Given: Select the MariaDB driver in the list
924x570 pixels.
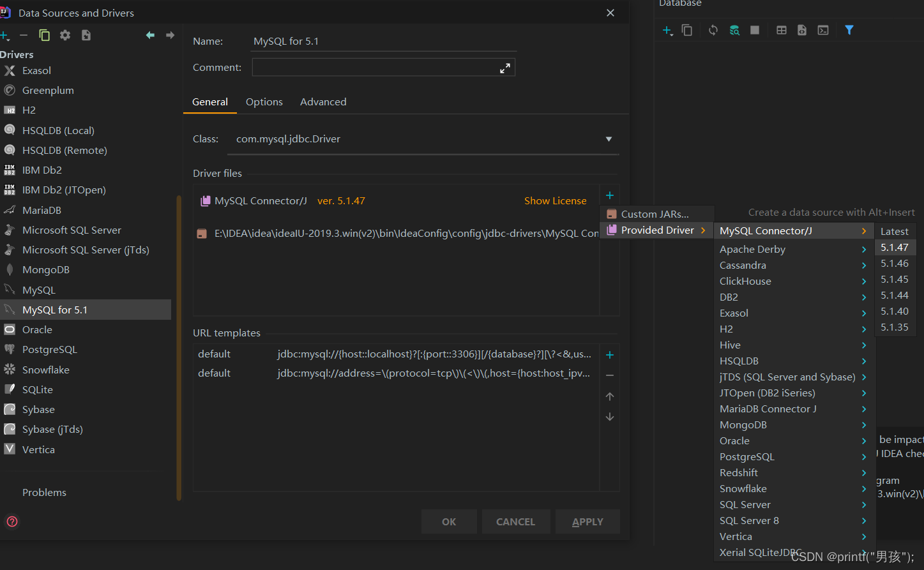Looking at the screenshot, I should pos(86,210).
